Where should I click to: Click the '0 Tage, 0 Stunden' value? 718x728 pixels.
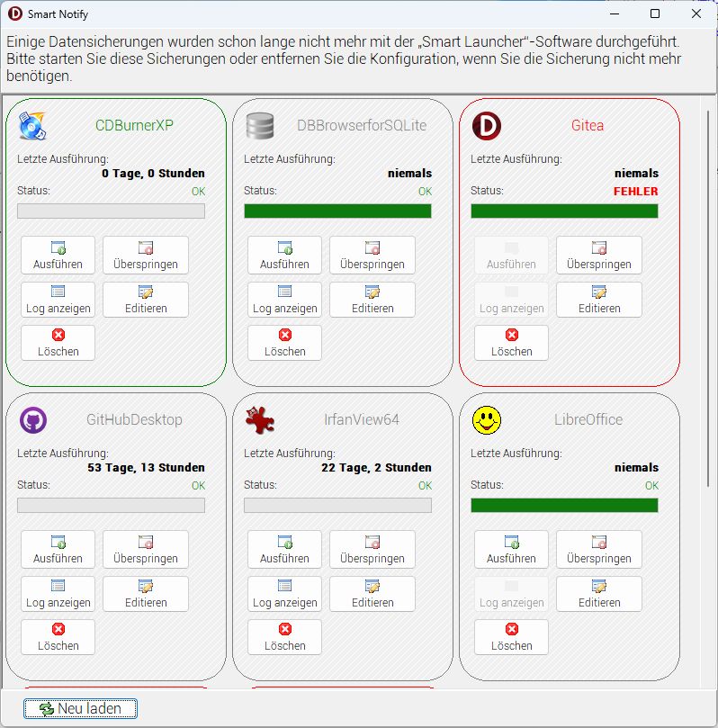(153, 173)
